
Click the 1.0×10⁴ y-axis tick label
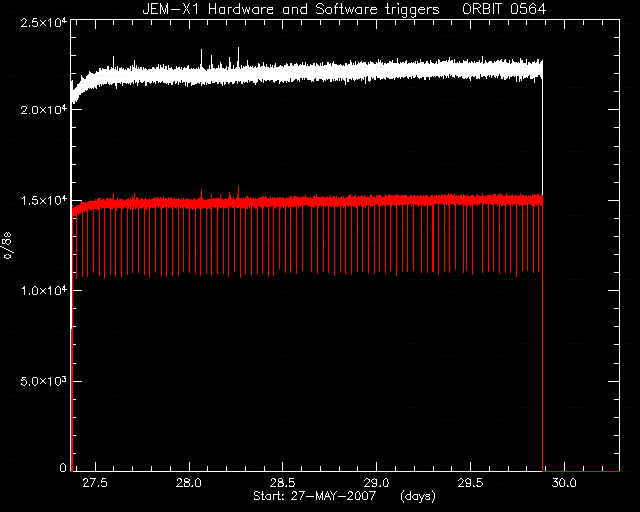(x=43, y=291)
